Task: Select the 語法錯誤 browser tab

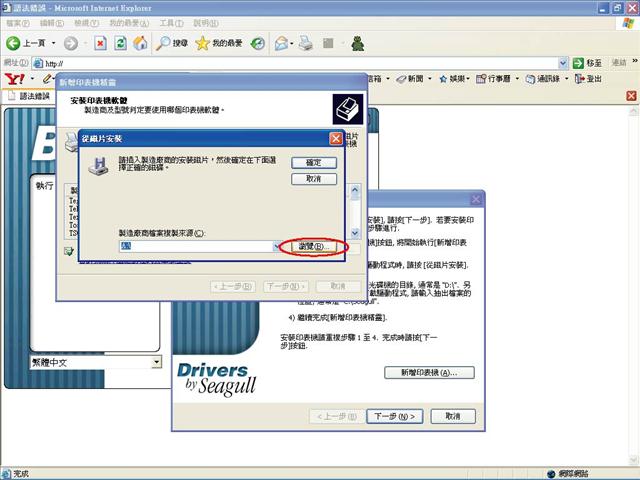Action: 29,96
